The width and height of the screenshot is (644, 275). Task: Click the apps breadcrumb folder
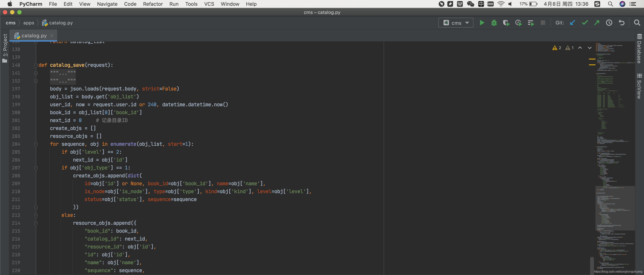pos(29,23)
